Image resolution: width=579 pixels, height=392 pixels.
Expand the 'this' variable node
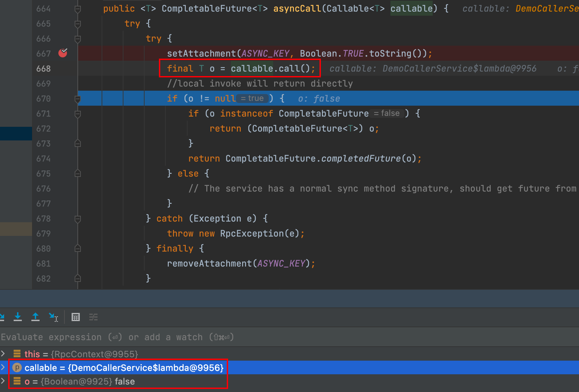point(3,353)
